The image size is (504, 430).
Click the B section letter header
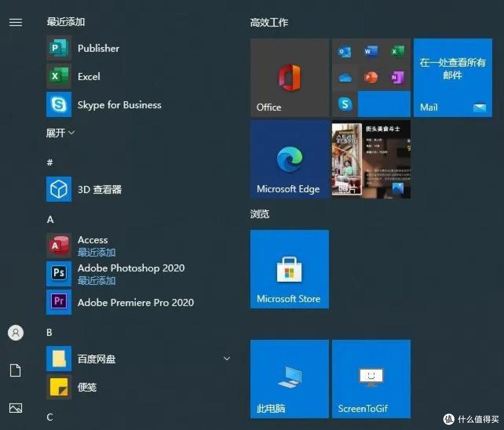[49, 333]
